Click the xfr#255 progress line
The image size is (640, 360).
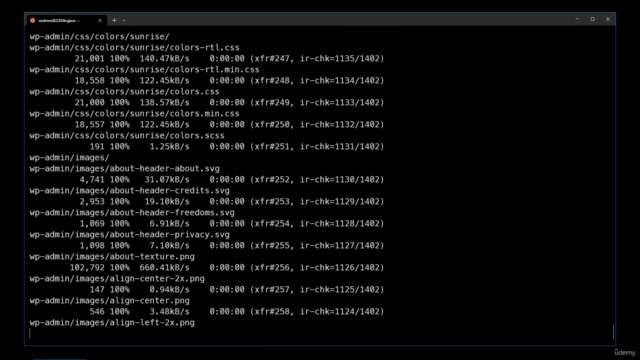coord(231,246)
